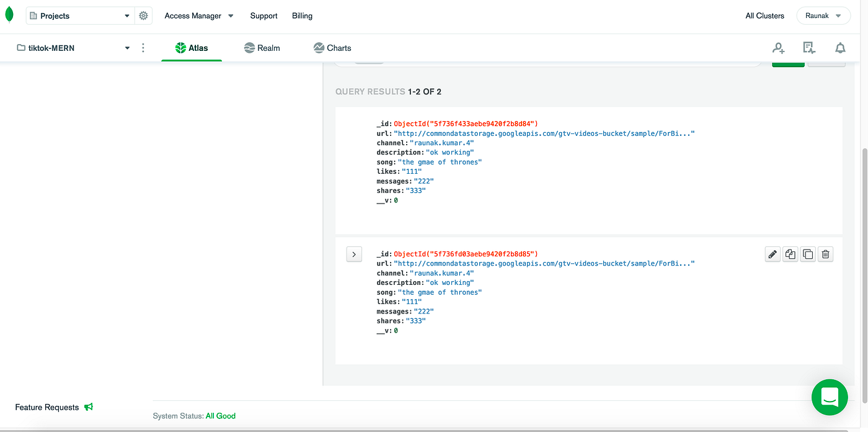Open the project options three-dot menu
The image size is (868, 432).
143,48
